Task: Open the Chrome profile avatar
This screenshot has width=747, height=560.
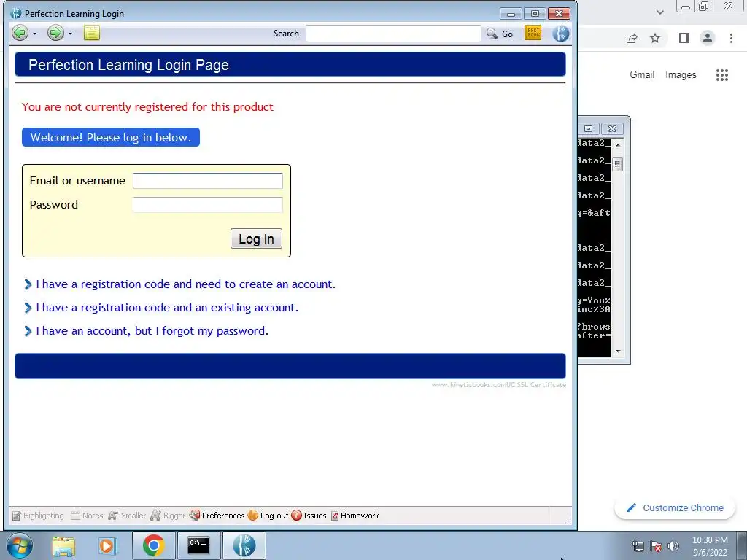Action: pos(708,38)
